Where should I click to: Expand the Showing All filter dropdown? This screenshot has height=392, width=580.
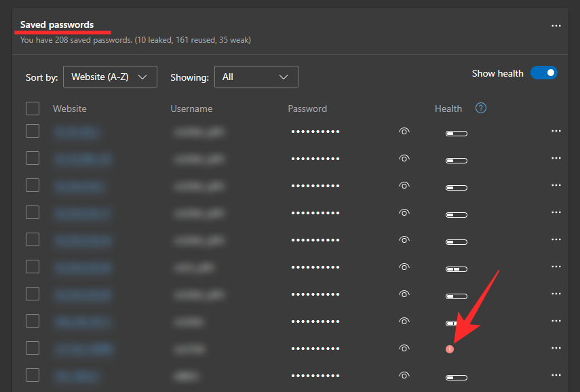coord(256,77)
